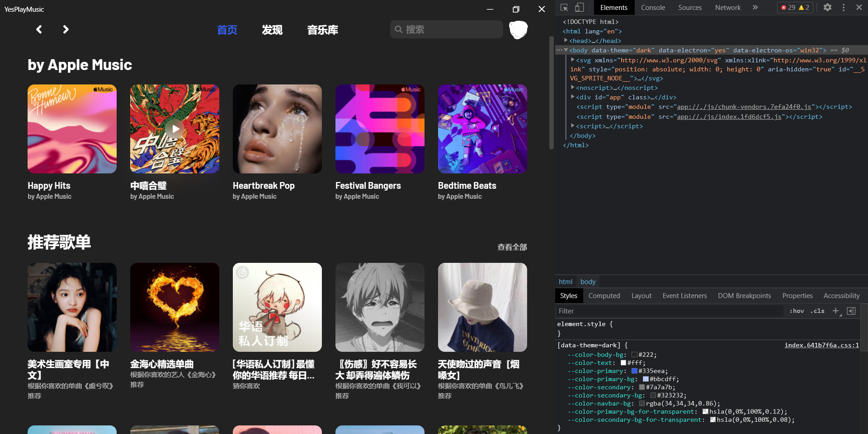
Task: Show more DevTools tabs via double chevron
Action: 755,7
